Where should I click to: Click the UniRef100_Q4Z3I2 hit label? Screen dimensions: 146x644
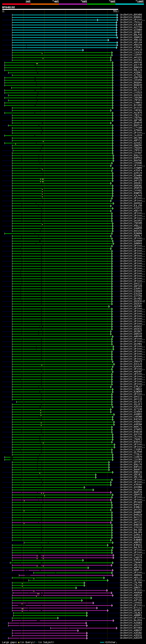point(131,522)
